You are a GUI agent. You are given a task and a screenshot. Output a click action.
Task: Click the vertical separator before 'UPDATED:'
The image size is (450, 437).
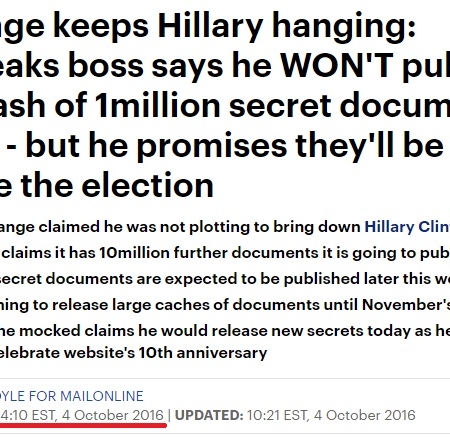[169, 415]
